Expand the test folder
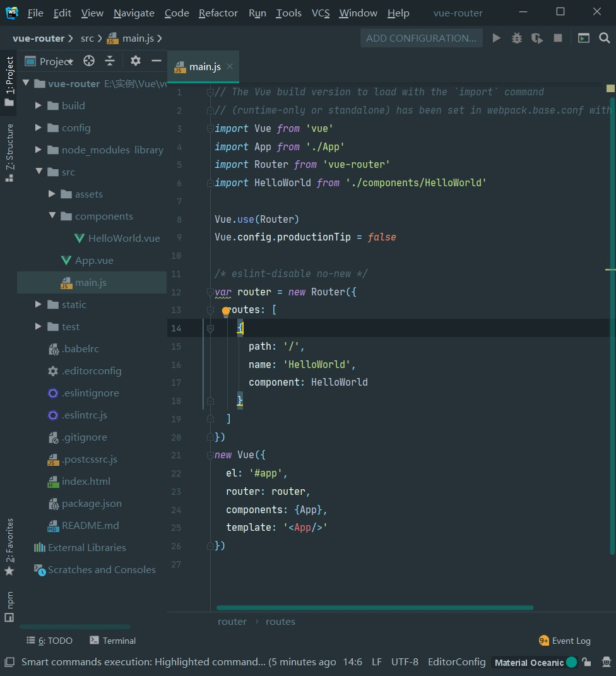 coord(38,326)
